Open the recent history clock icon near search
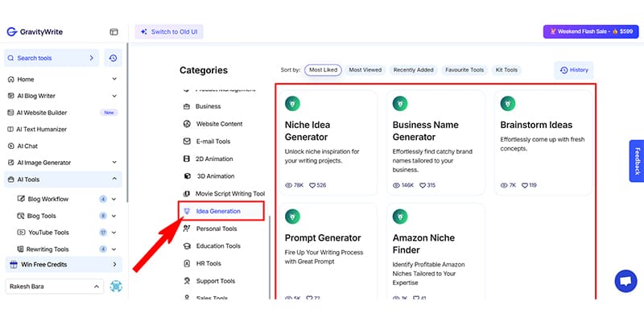Viewport: 644px width, 322px height. point(113,58)
